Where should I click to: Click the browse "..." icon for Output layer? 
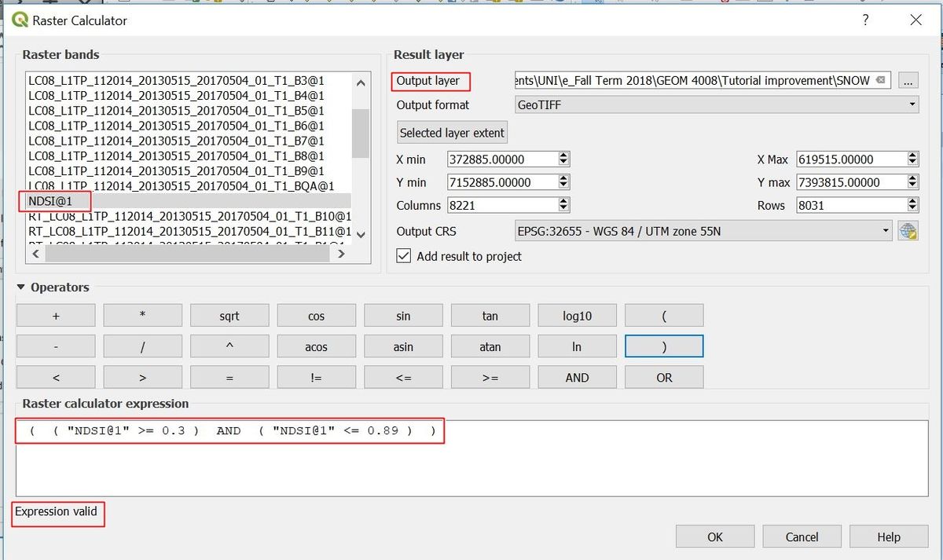(x=909, y=80)
